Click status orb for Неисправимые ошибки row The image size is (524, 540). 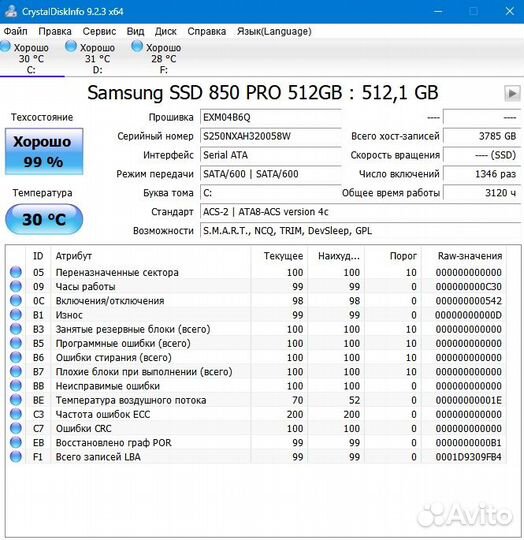click(15, 386)
